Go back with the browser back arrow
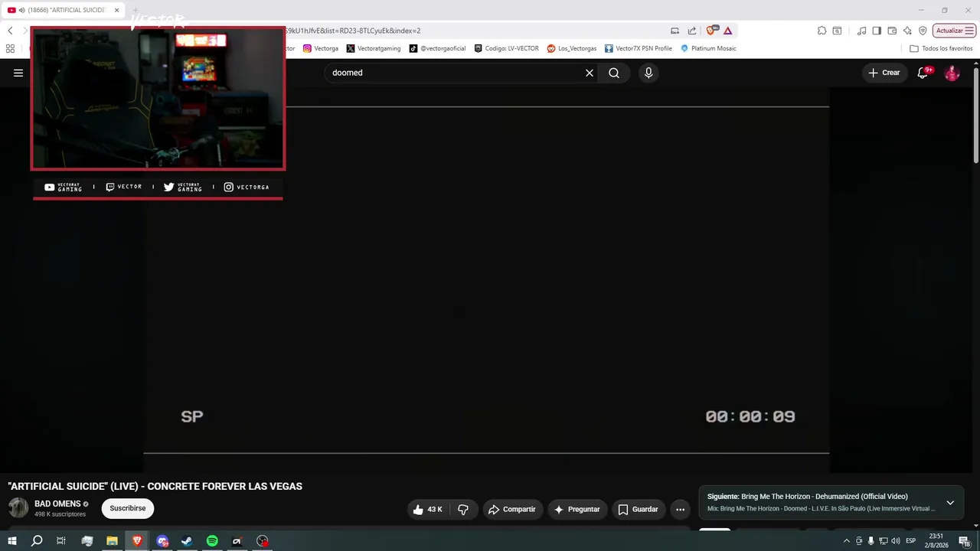 [10, 31]
